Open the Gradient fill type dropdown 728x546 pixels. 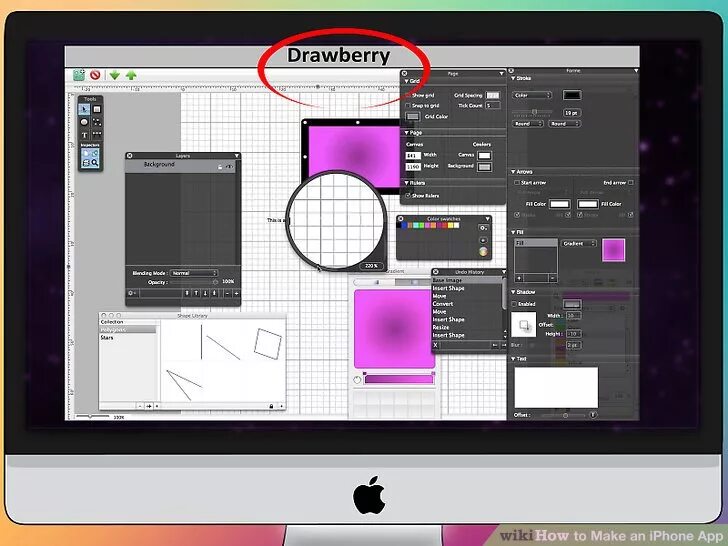pos(579,243)
